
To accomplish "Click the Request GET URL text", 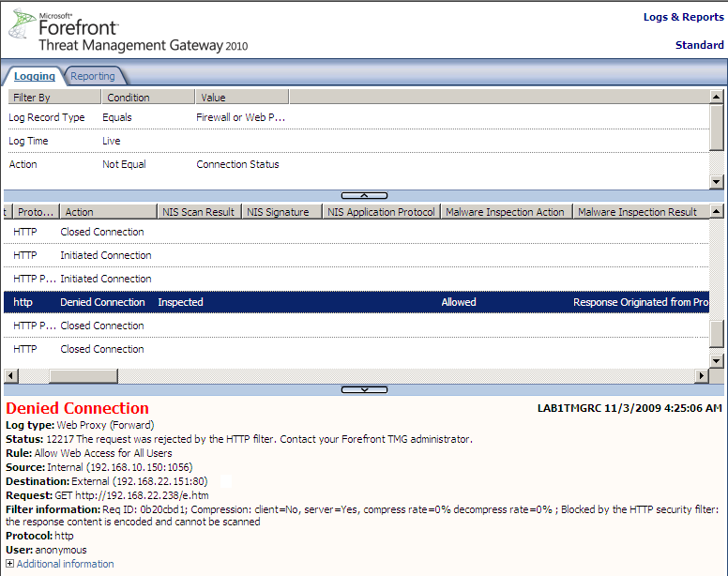I will pos(131,495).
